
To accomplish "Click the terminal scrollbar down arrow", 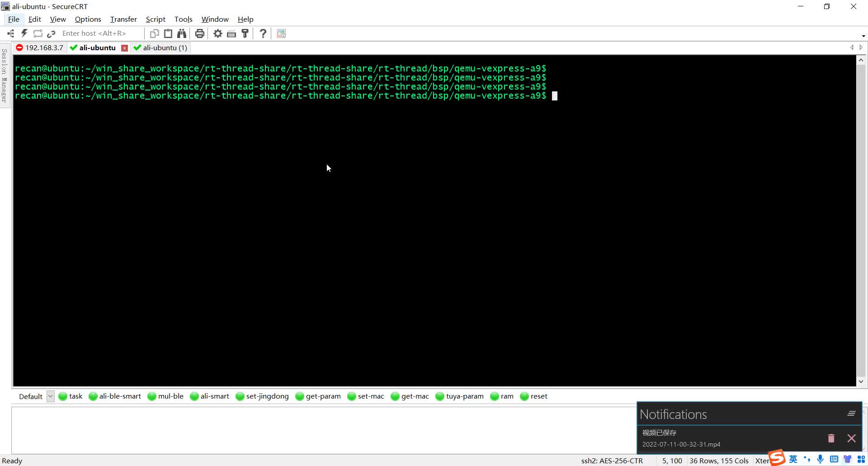I will pyautogui.click(x=861, y=381).
